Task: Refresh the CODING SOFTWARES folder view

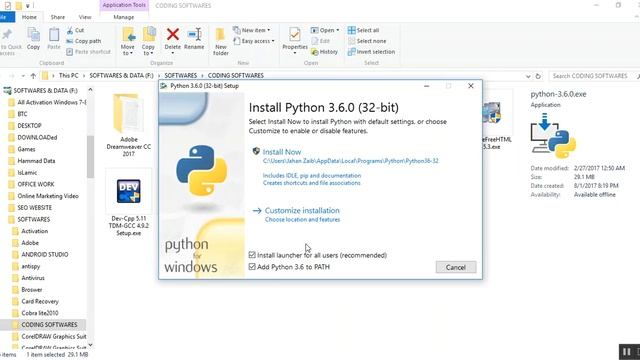Action: point(538,76)
